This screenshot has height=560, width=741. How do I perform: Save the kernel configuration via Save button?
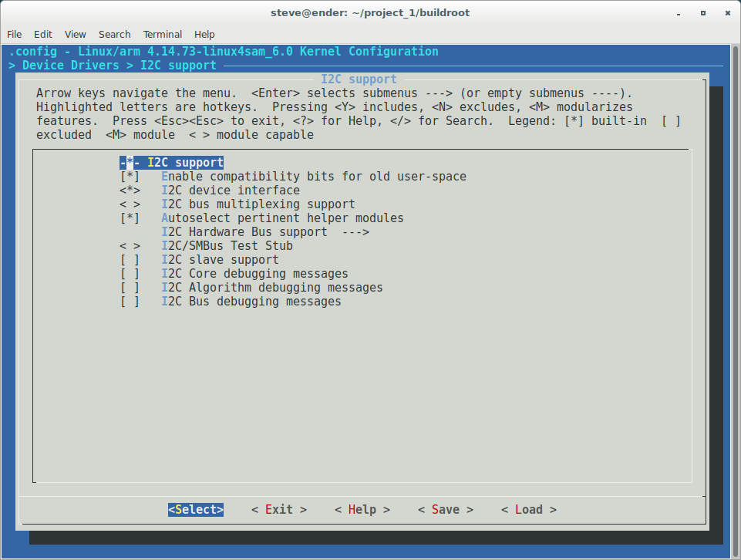pyautogui.click(x=445, y=509)
